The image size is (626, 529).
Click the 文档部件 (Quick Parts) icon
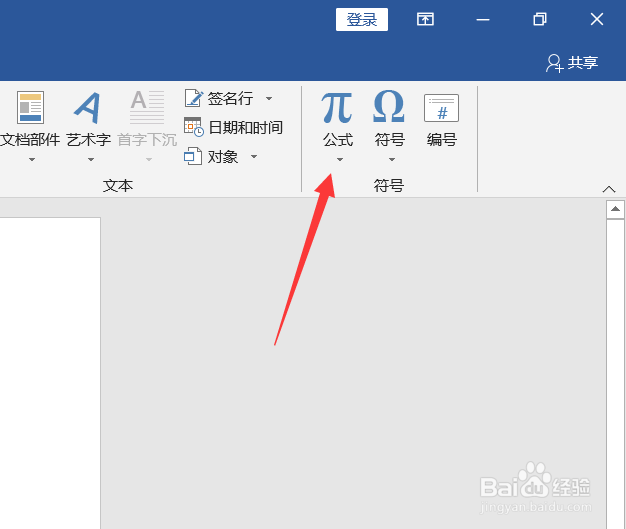30,107
